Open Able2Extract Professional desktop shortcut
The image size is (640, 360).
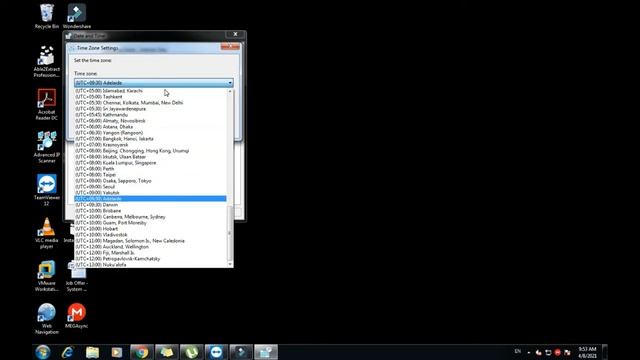(47, 62)
